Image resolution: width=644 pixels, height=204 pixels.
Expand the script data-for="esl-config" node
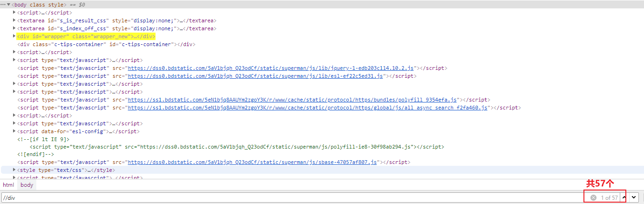(x=14, y=131)
